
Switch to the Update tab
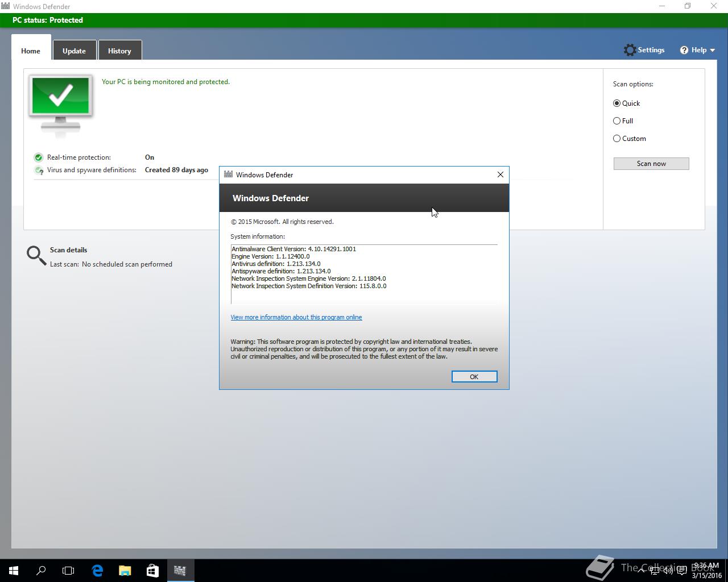pyautogui.click(x=74, y=51)
